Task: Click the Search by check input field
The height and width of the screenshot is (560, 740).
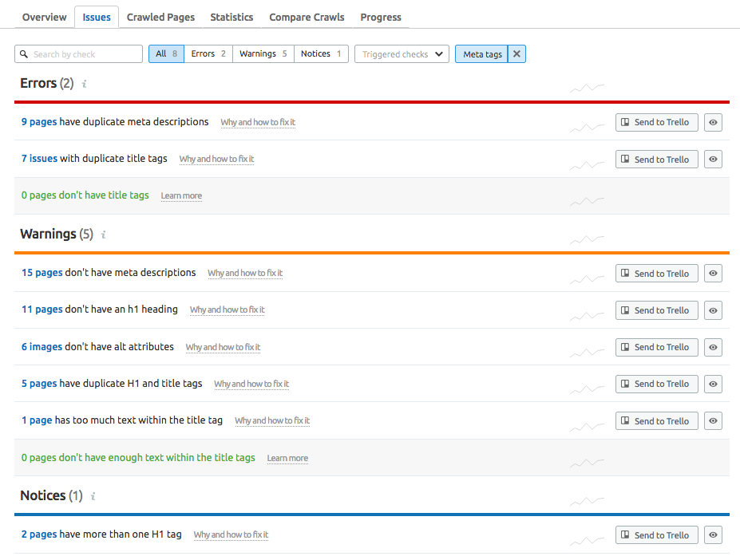Action: tap(79, 54)
